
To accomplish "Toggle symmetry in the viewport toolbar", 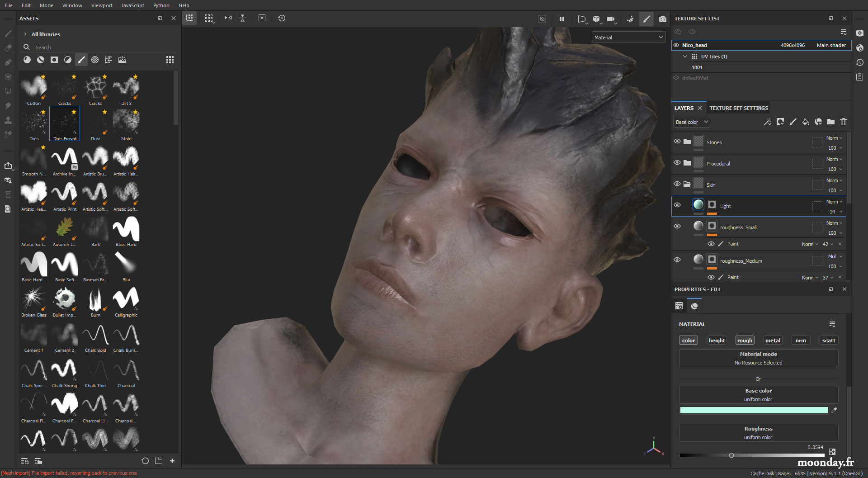I will point(228,18).
